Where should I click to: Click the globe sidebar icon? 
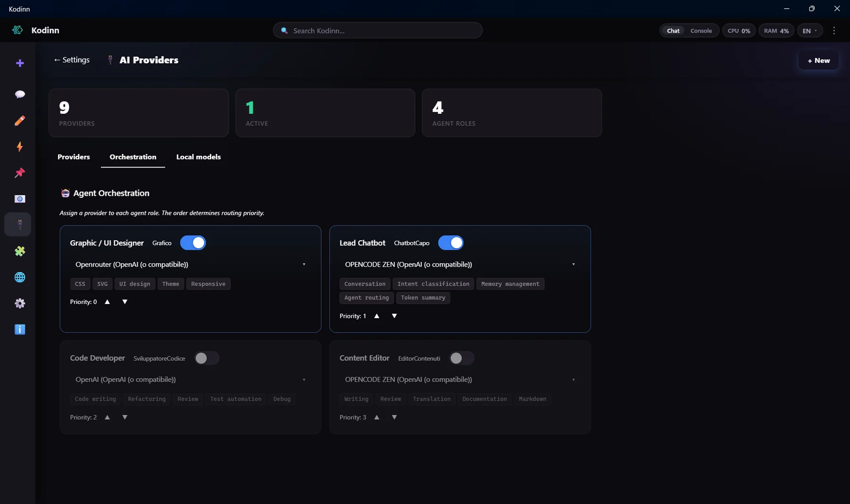click(x=20, y=277)
